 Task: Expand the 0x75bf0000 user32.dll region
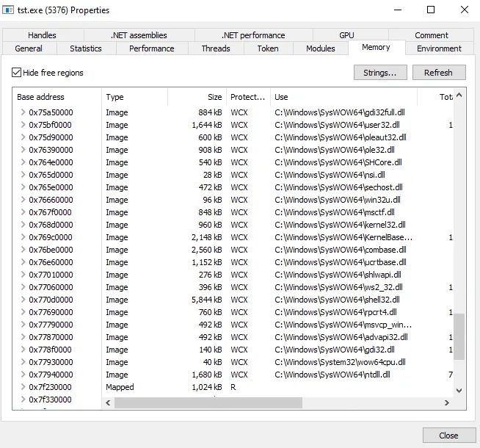point(23,125)
